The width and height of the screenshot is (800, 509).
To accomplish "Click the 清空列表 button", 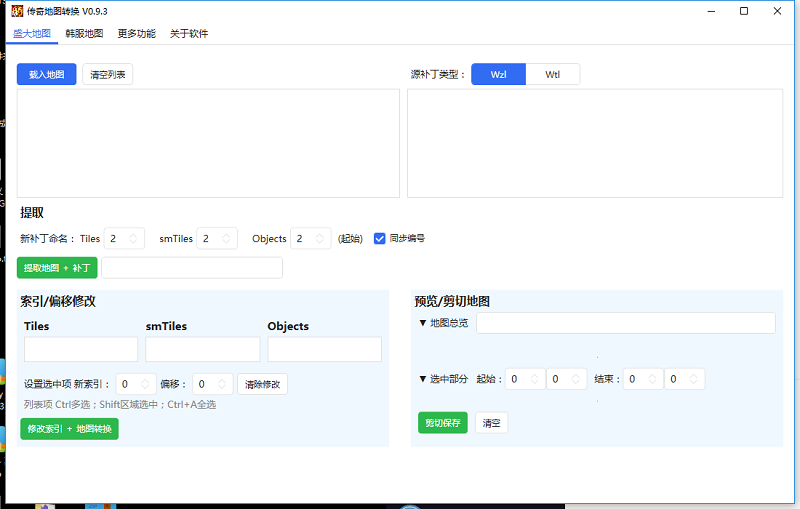I will [108, 74].
